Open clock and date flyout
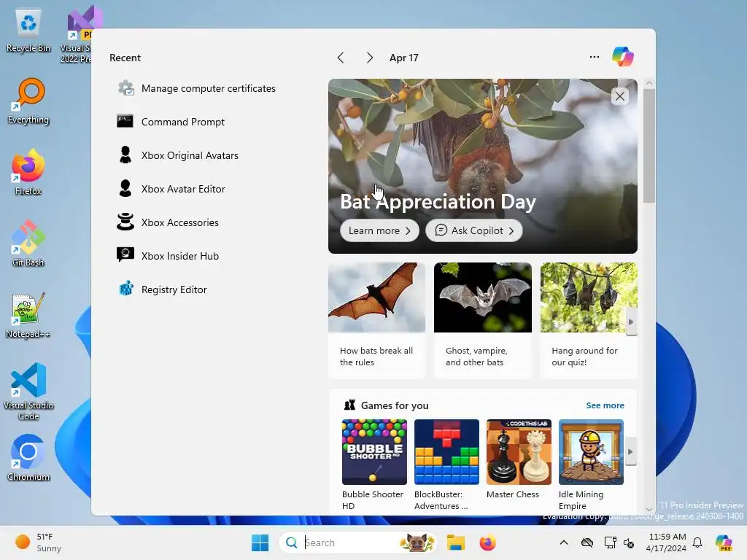747x560 pixels. [x=667, y=542]
